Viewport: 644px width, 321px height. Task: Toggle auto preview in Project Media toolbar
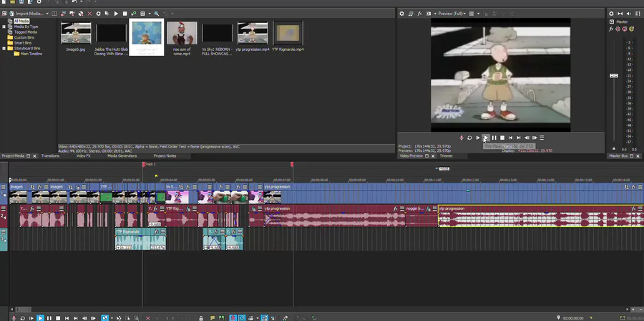click(134, 14)
